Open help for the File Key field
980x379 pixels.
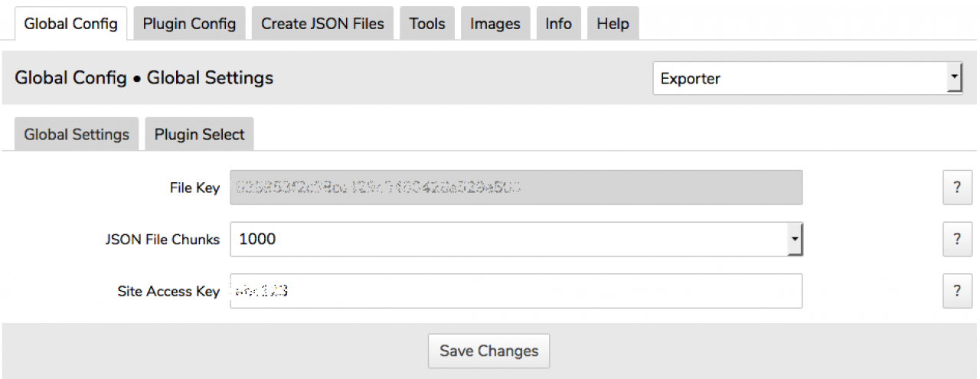coord(957,188)
